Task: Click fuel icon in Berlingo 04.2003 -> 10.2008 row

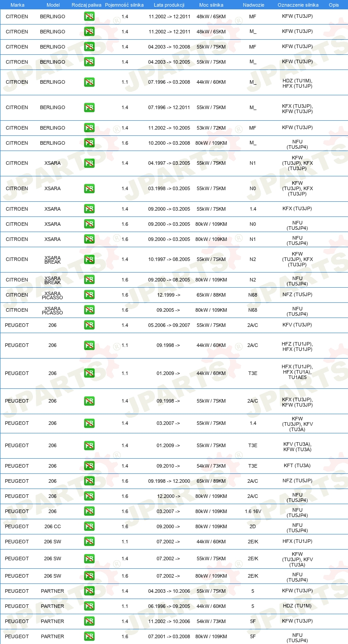Action: (x=89, y=47)
